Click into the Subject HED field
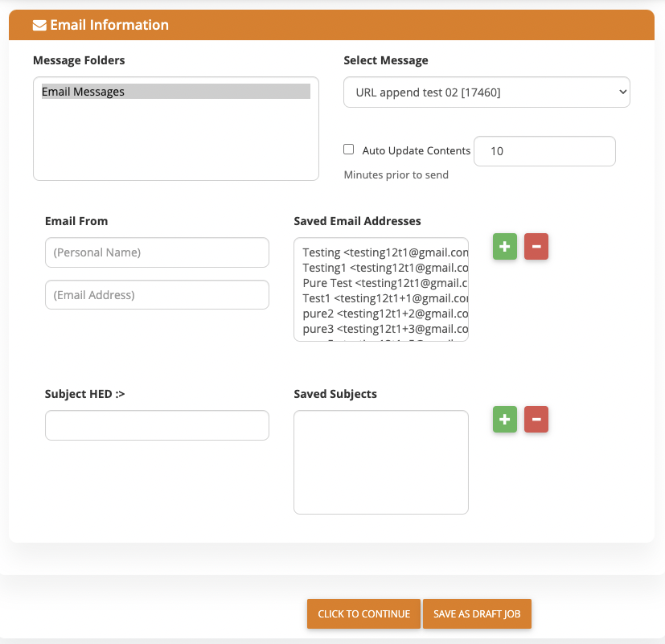This screenshot has height=644, width=665. click(x=157, y=425)
